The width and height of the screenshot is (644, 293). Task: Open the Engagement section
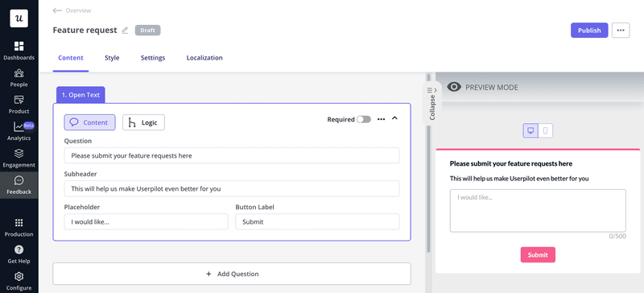(x=19, y=159)
